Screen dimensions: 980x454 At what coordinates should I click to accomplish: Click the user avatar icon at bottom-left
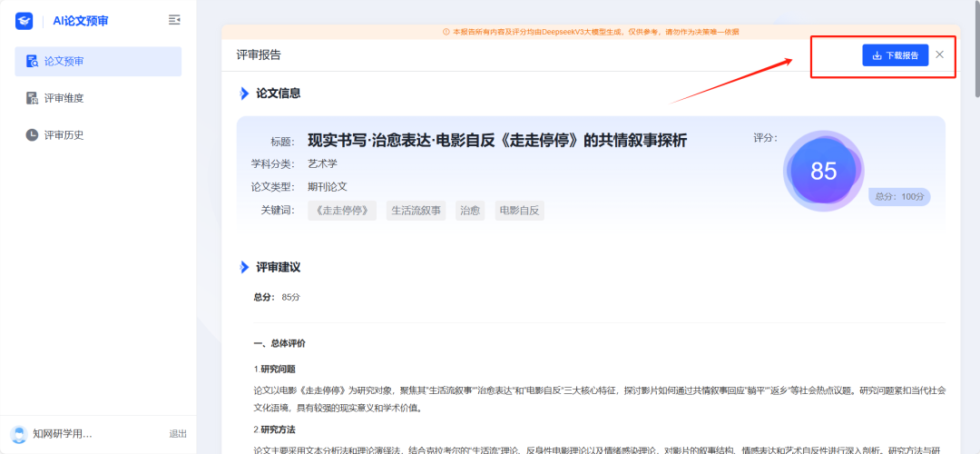[x=19, y=434]
